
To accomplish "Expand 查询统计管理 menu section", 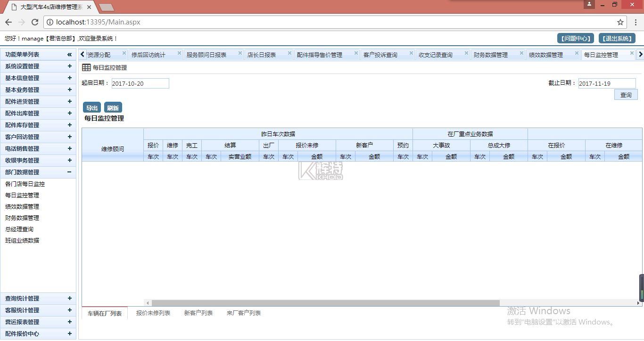I will pyautogui.click(x=69, y=299).
